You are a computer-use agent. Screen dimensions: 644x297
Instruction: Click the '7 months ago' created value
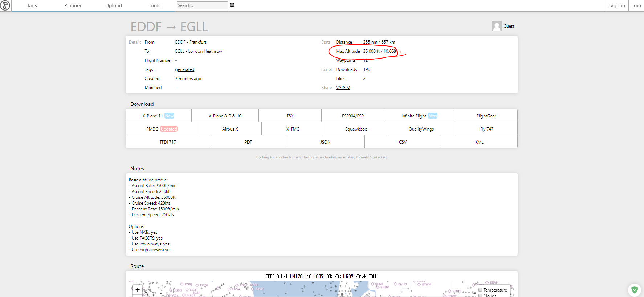(x=188, y=79)
